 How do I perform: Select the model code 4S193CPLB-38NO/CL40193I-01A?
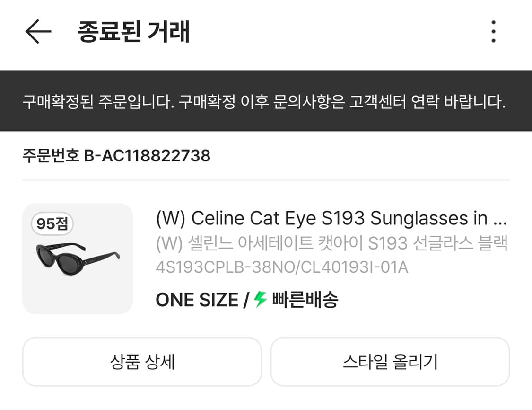click(x=281, y=267)
